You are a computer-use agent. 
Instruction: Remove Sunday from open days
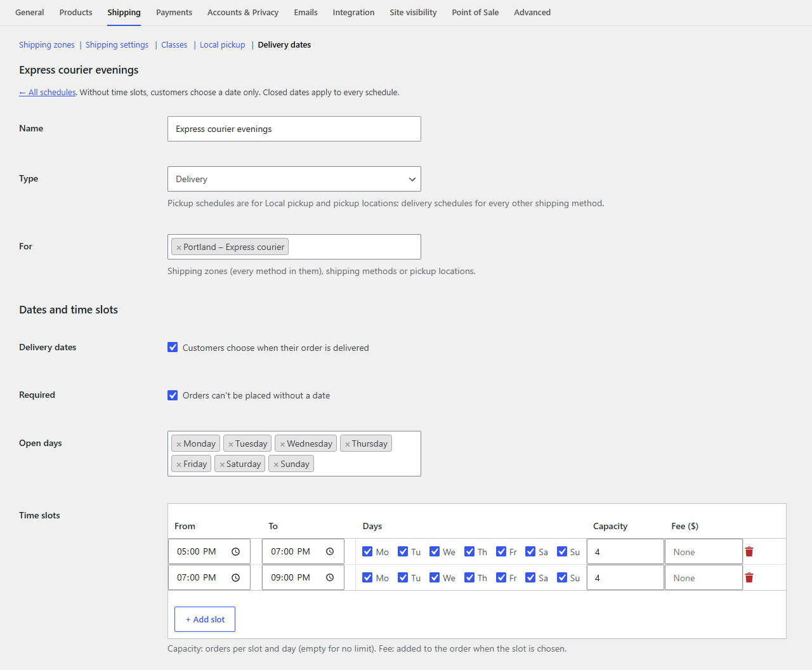tap(276, 464)
